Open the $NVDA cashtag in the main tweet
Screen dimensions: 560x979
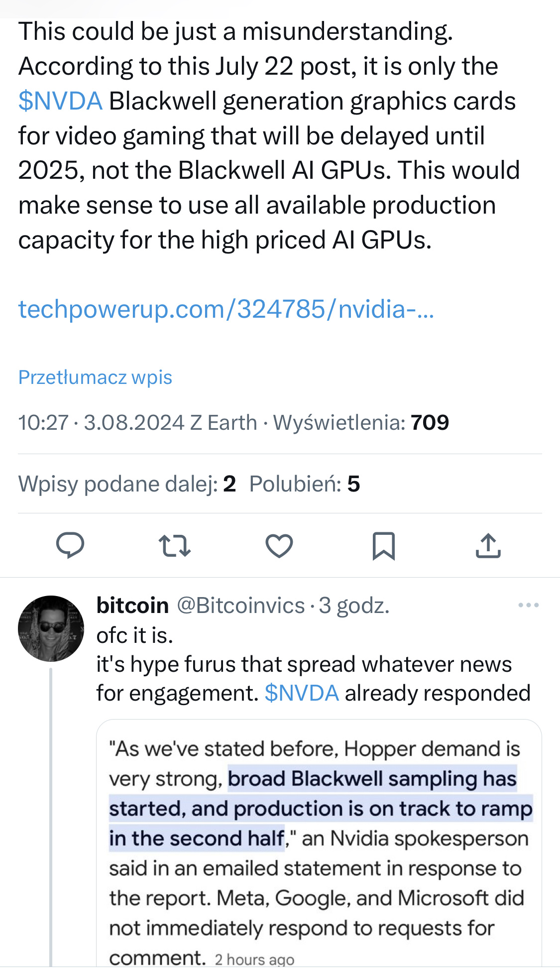pyautogui.click(x=60, y=101)
